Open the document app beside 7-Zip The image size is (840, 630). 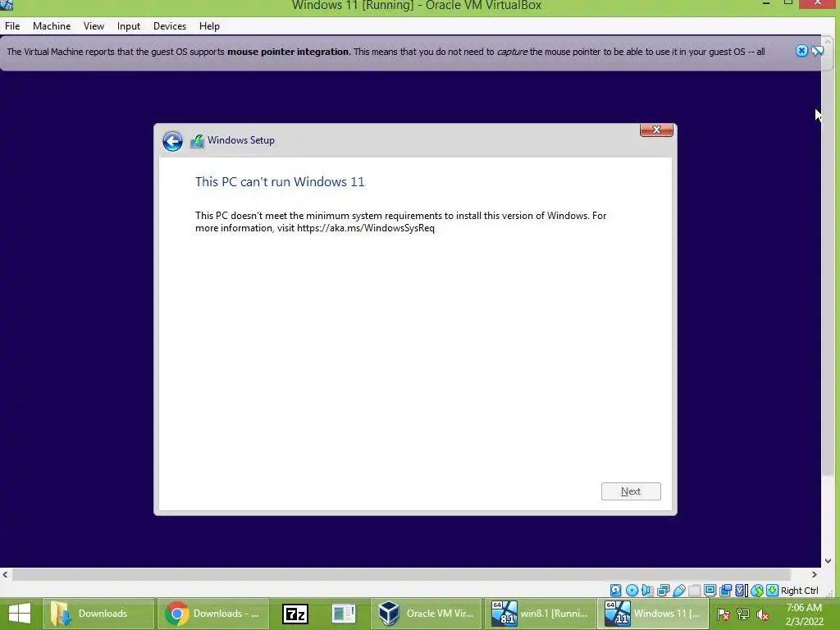(x=344, y=614)
